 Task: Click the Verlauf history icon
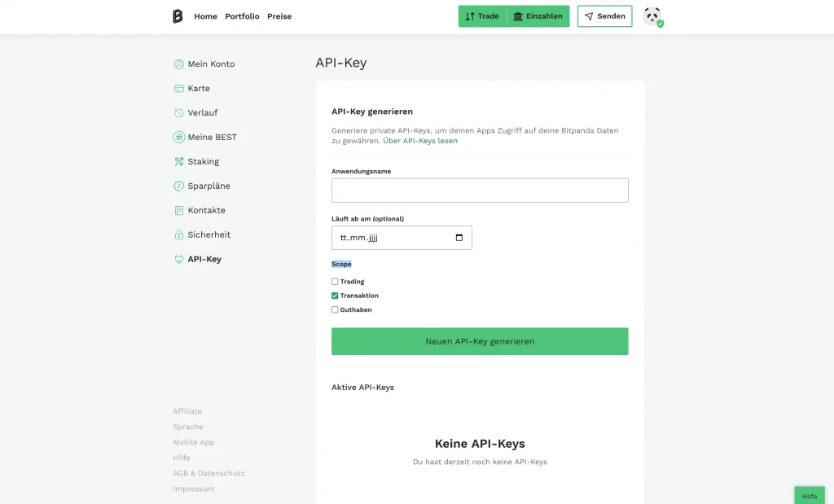point(179,113)
